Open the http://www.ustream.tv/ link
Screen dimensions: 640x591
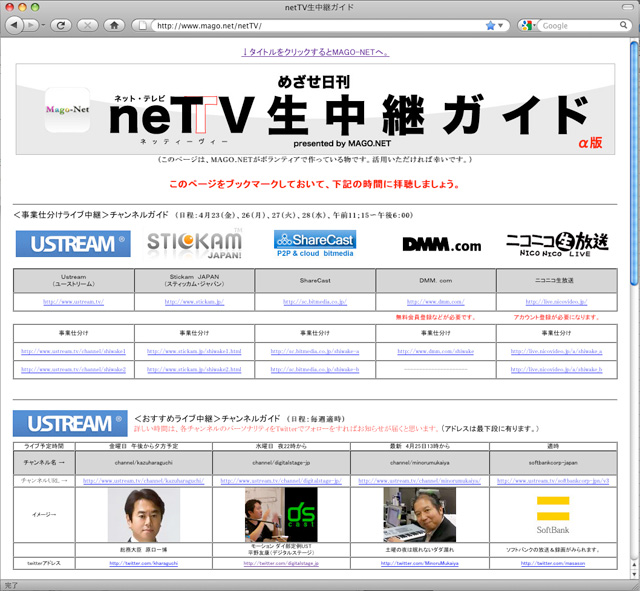click(73, 302)
